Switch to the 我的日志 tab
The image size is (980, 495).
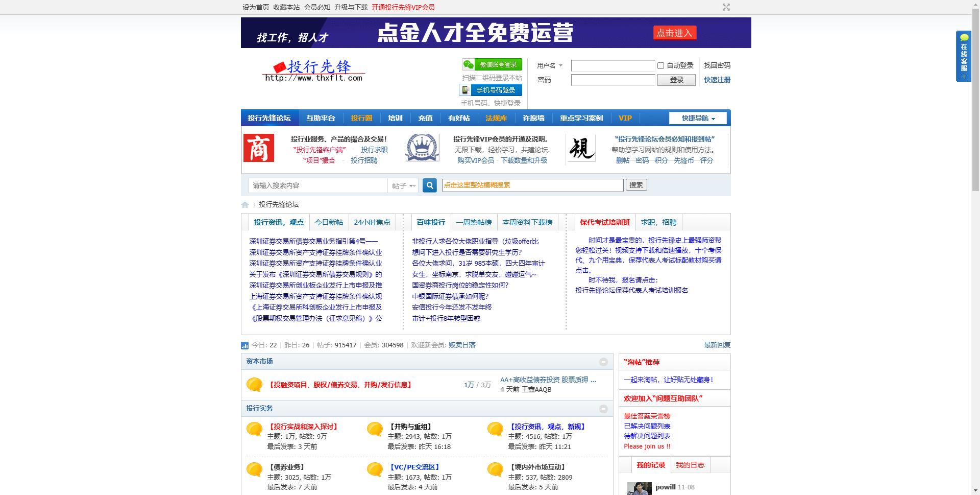click(x=690, y=465)
